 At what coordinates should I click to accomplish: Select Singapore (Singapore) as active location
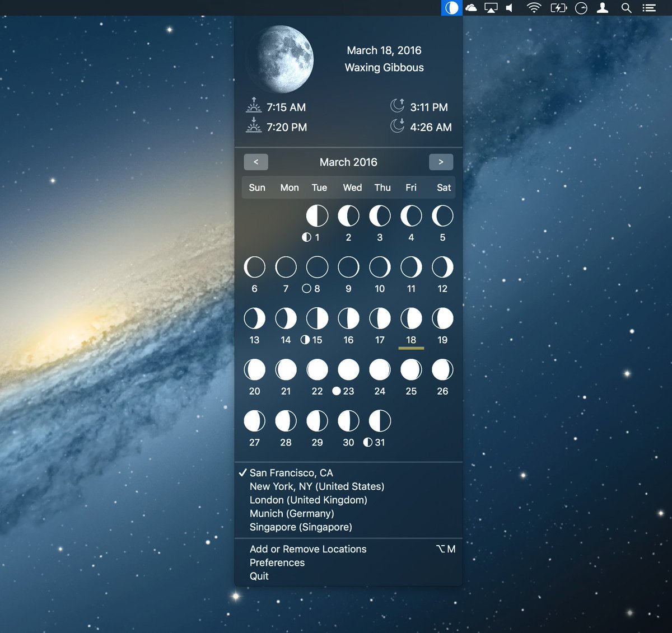click(301, 527)
